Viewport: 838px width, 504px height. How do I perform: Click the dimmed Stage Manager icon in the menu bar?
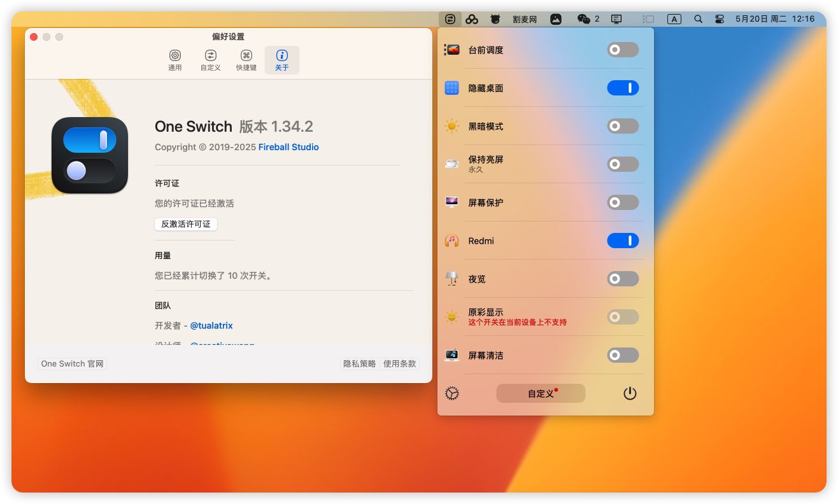click(x=648, y=19)
